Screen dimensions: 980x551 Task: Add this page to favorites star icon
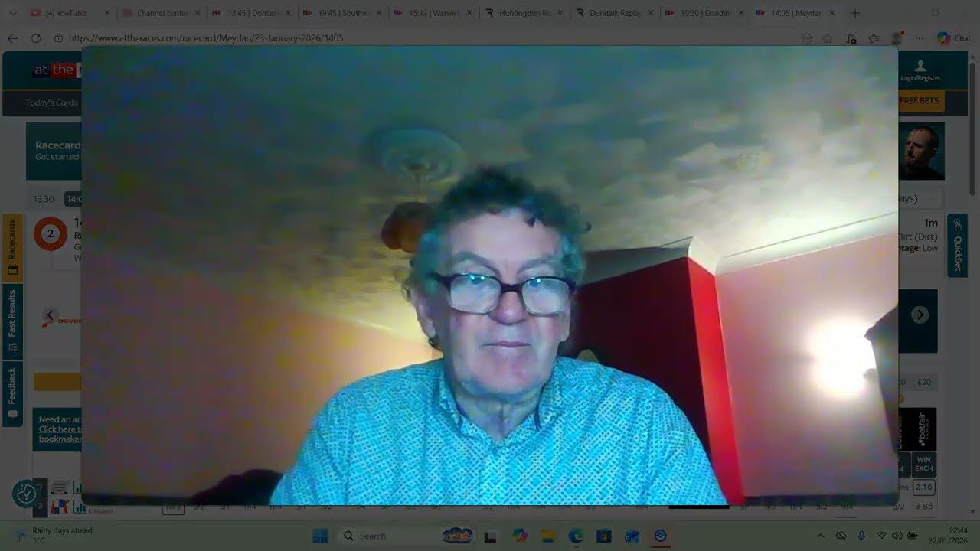[x=828, y=38]
